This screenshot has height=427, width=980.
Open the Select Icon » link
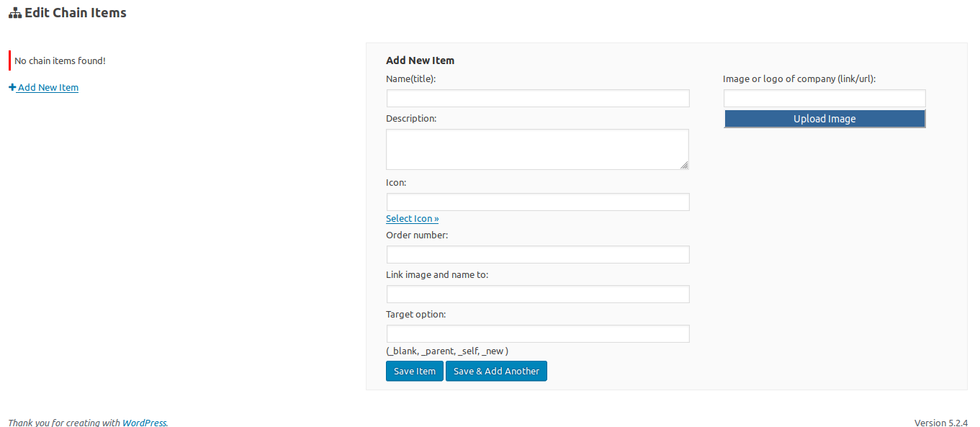(412, 218)
